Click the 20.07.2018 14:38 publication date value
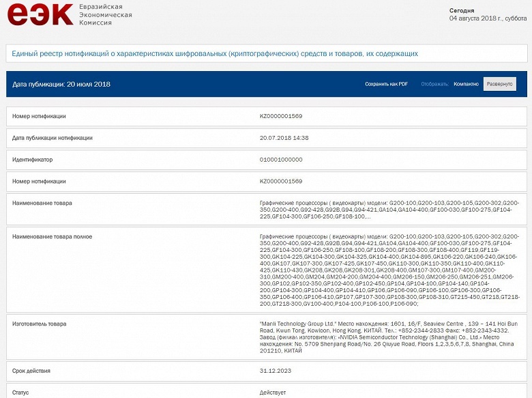The width and height of the screenshot is (532, 398). coord(284,138)
